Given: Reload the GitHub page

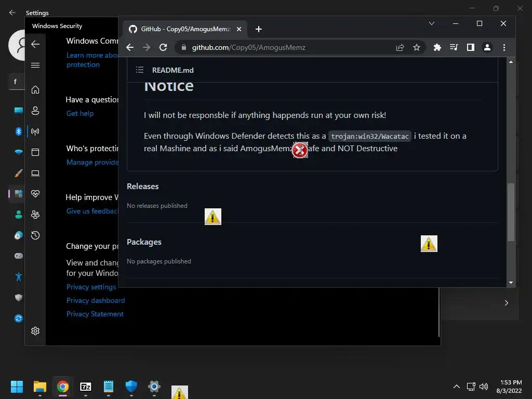Looking at the screenshot, I should 163,47.
